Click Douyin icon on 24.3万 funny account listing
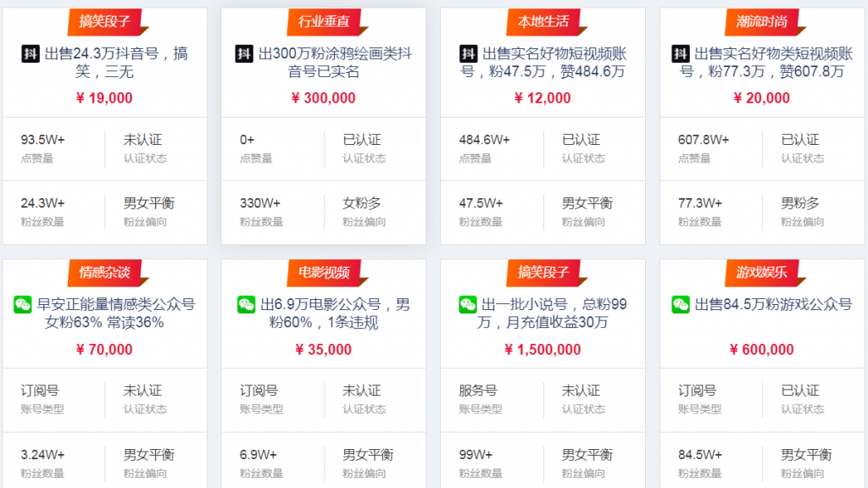The width and height of the screenshot is (868, 488). coord(31,54)
